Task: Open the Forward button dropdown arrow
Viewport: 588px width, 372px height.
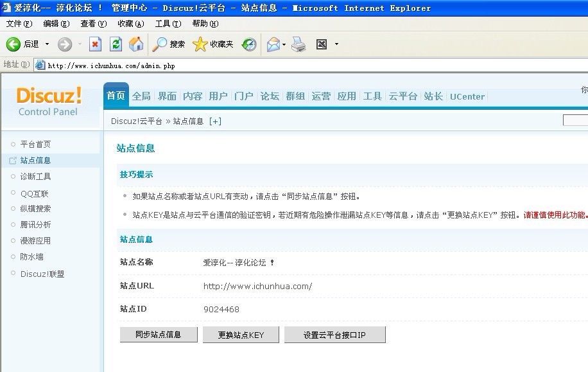Action: [x=80, y=44]
